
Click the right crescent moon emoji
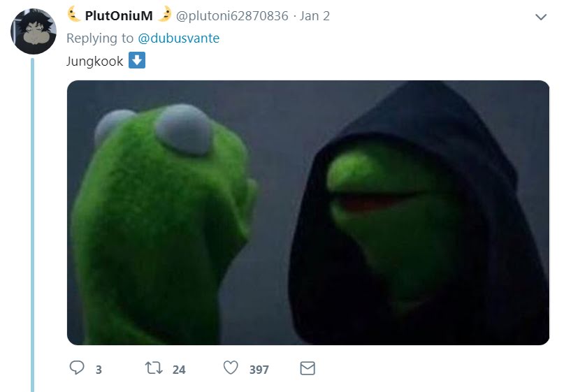click(x=165, y=14)
